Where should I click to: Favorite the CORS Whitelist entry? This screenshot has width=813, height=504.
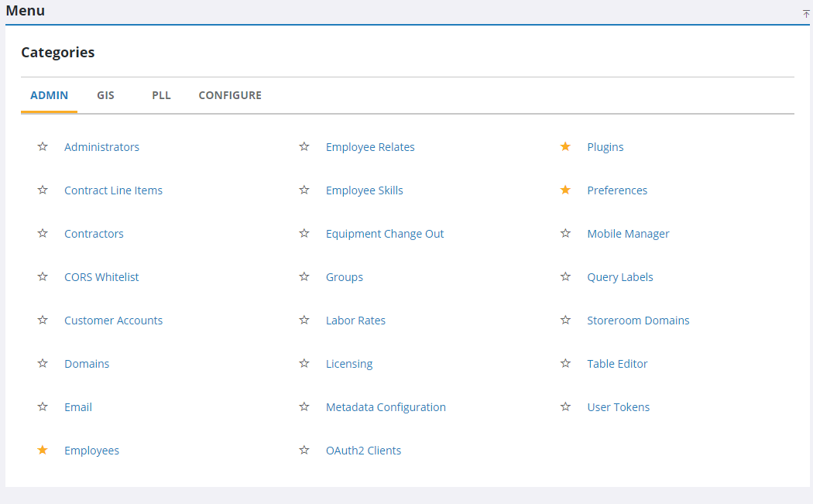click(x=43, y=276)
